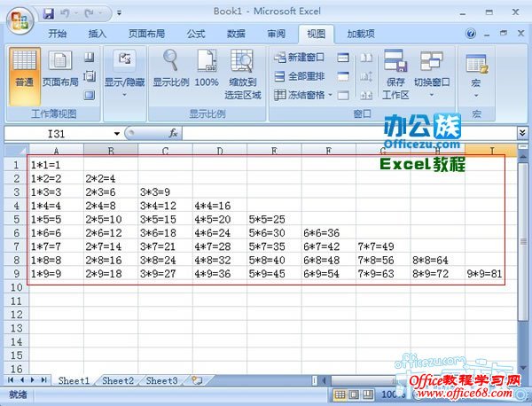The image size is (532, 406).
Task: Click Page Layout status bar button
Action: point(354,394)
